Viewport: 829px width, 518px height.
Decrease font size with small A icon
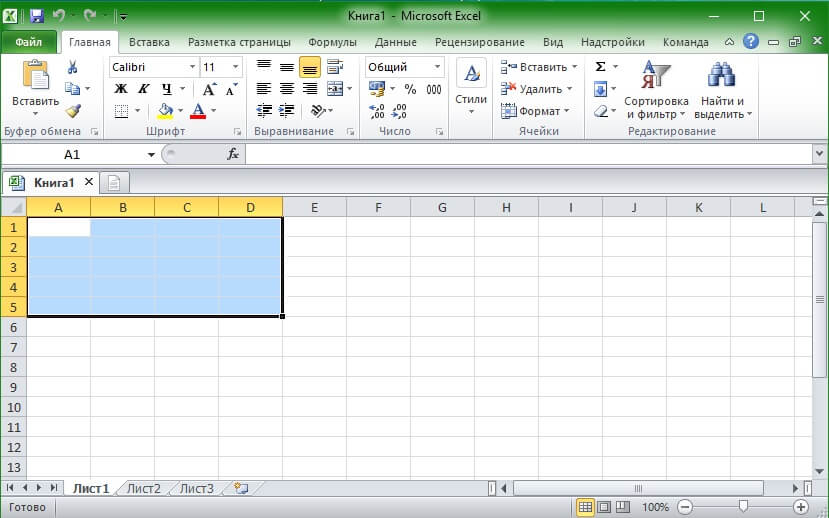click(x=232, y=89)
